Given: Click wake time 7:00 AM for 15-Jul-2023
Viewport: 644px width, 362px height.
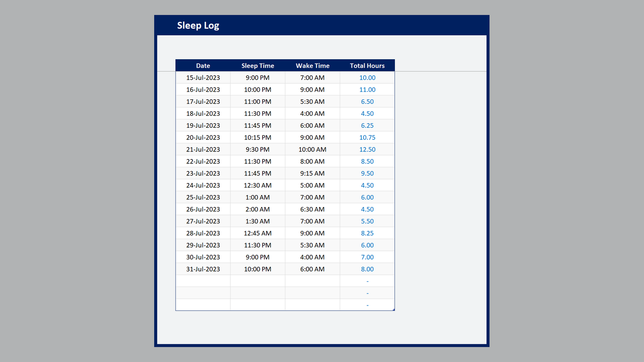Looking at the screenshot, I should pos(312,77).
